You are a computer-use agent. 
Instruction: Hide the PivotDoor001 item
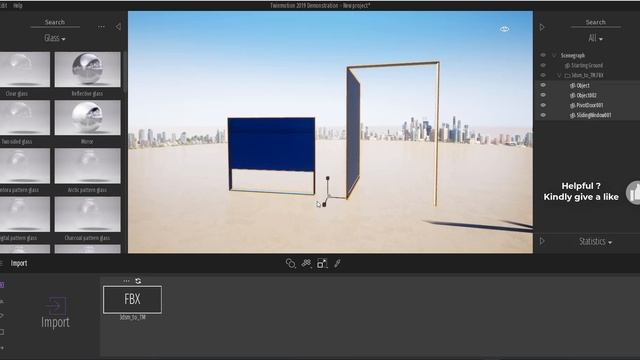pos(543,105)
